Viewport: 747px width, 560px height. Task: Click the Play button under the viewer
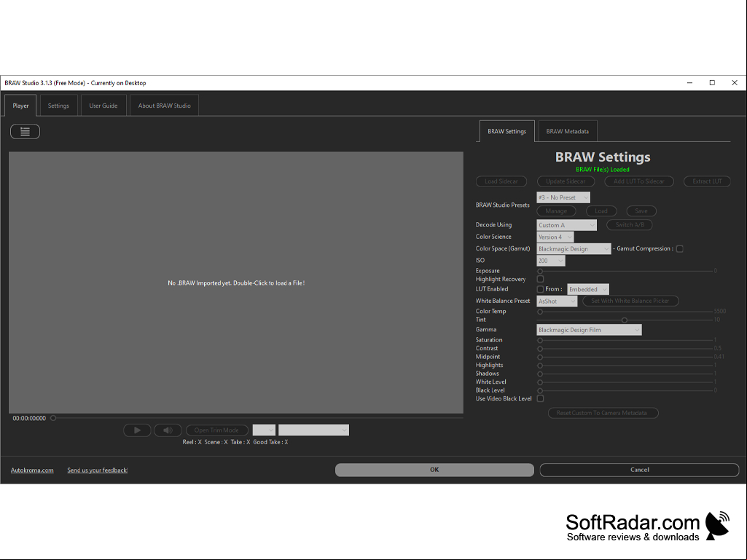point(137,430)
